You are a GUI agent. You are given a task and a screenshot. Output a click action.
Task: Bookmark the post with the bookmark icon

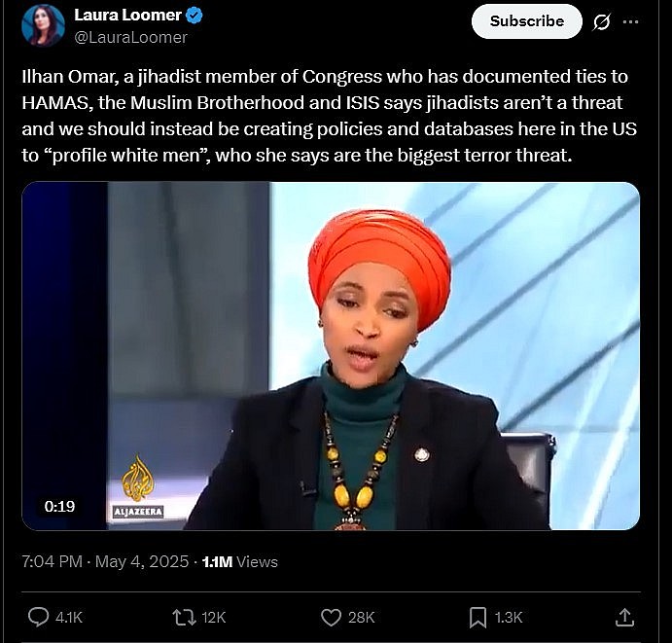coord(477,618)
